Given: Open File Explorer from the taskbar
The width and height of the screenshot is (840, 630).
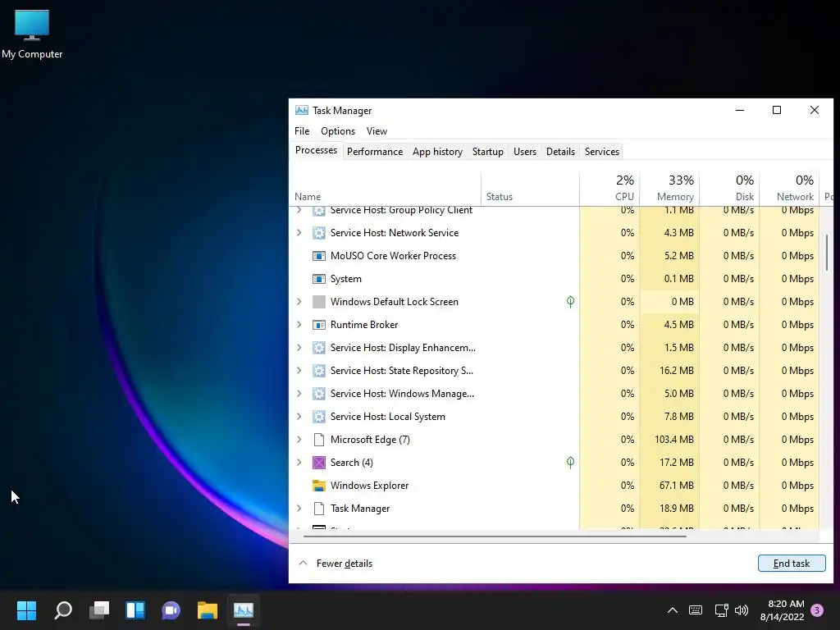Looking at the screenshot, I should coord(208,609).
